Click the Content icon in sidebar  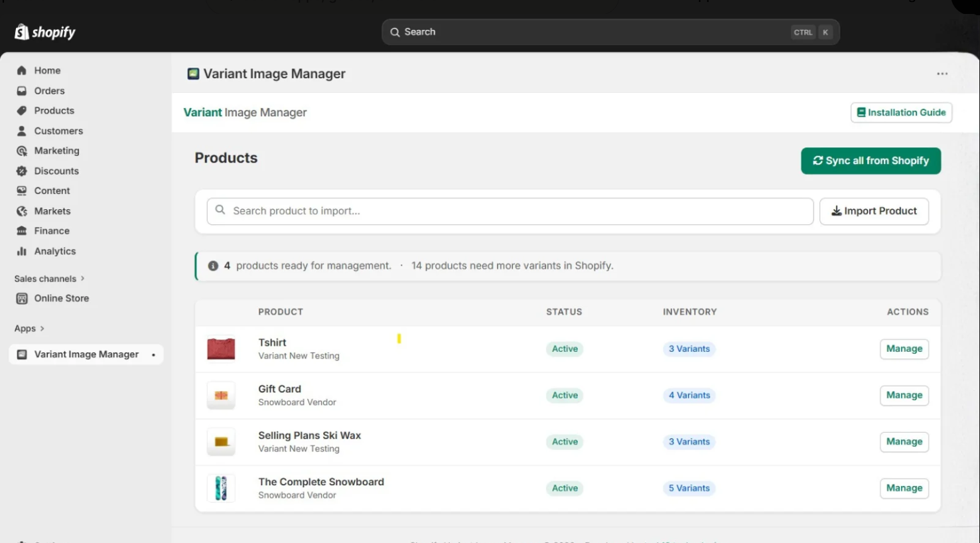pyautogui.click(x=22, y=191)
